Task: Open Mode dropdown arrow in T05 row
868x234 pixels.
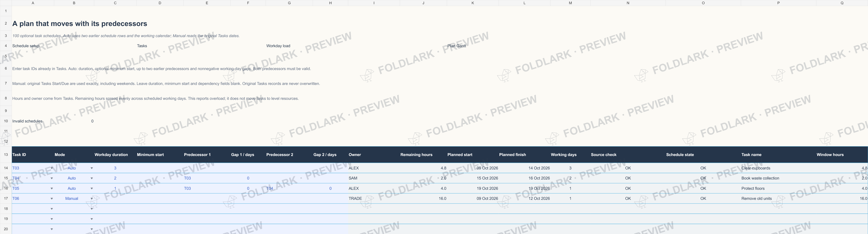Action: 92,189
